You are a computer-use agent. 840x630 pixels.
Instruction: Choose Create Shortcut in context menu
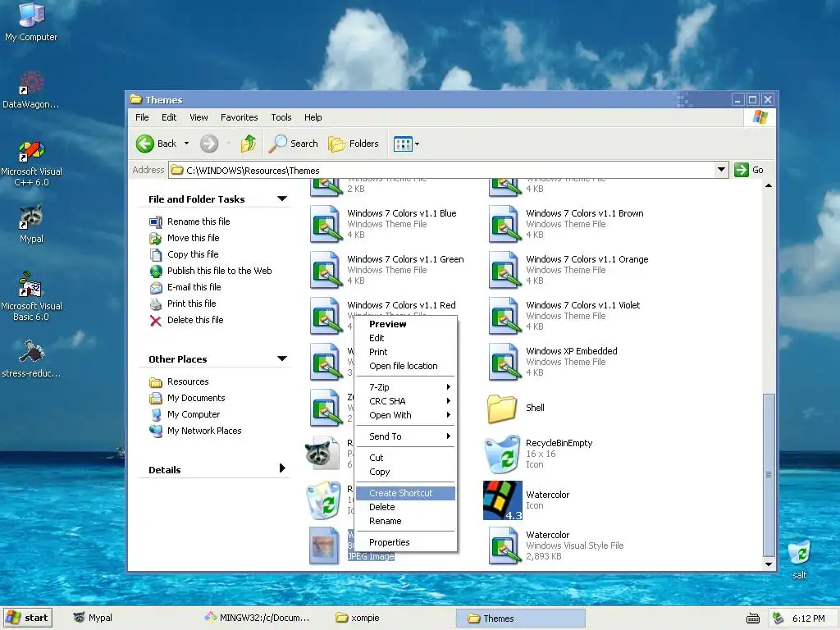click(x=405, y=493)
